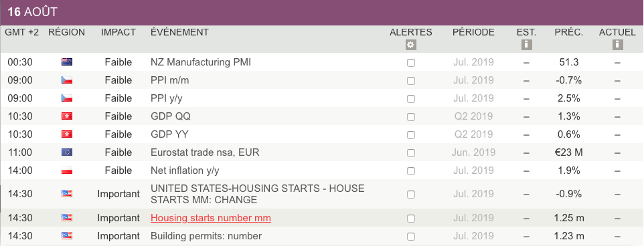644x246 pixels.
Task: Check alert for Housing starts number mm
Action: (x=411, y=219)
